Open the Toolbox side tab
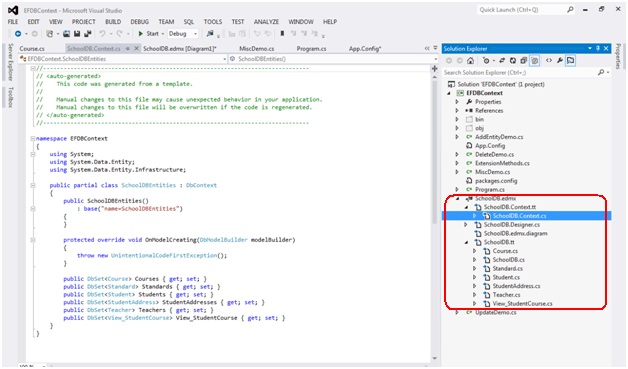The height and width of the screenshot is (369, 628). click(11, 97)
